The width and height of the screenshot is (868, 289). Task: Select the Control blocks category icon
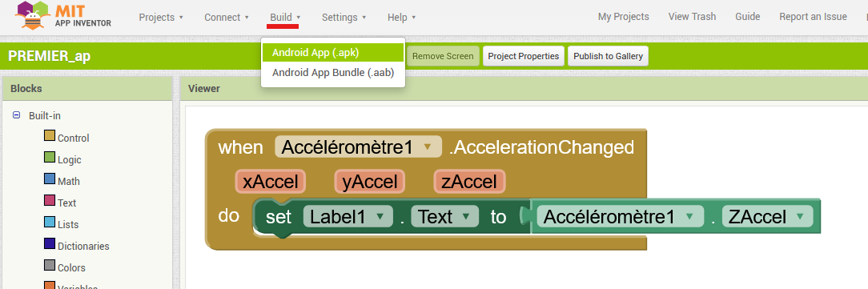[x=50, y=135]
